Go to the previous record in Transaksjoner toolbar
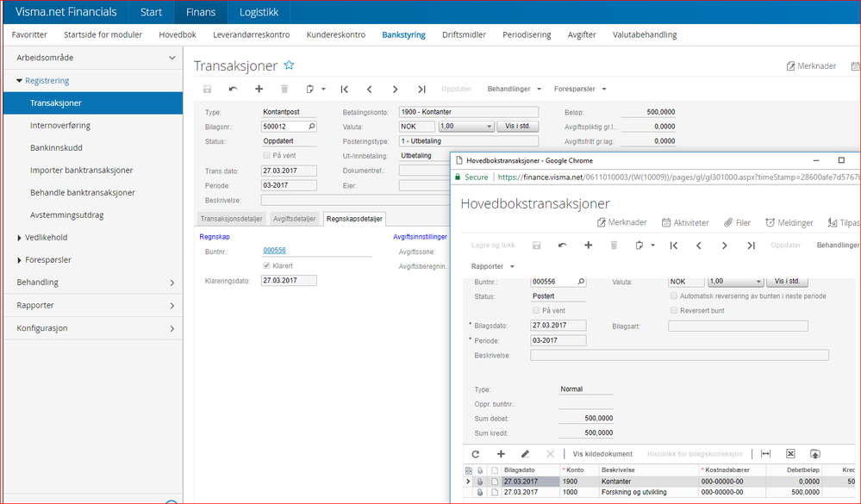Viewport: 861px width, 504px height. 370,89
